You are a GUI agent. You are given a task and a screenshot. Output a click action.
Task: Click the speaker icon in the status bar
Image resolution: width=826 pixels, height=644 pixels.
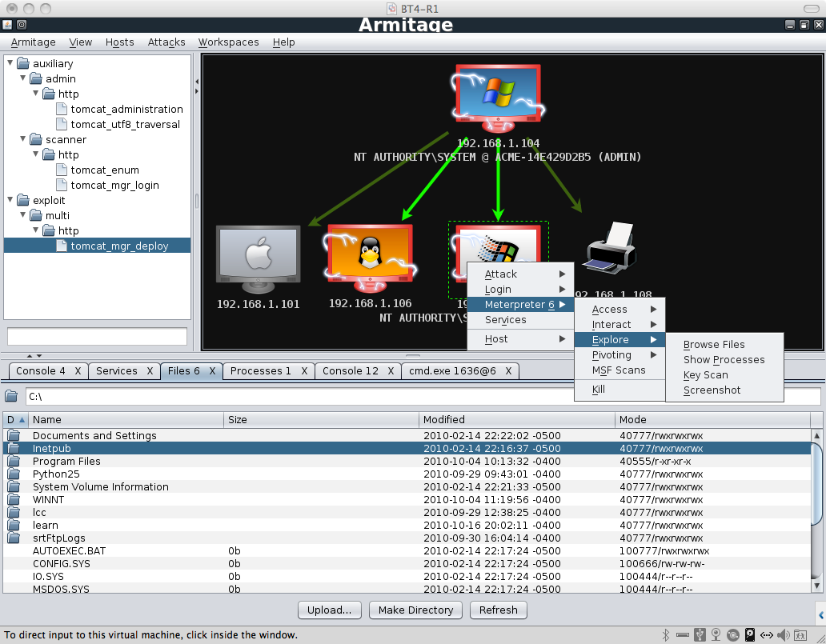click(x=783, y=634)
